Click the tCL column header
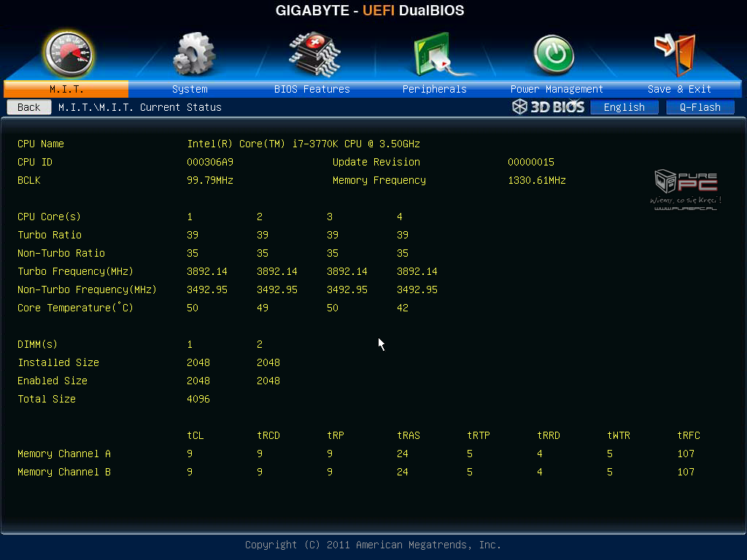747x560 pixels. (196, 435)
